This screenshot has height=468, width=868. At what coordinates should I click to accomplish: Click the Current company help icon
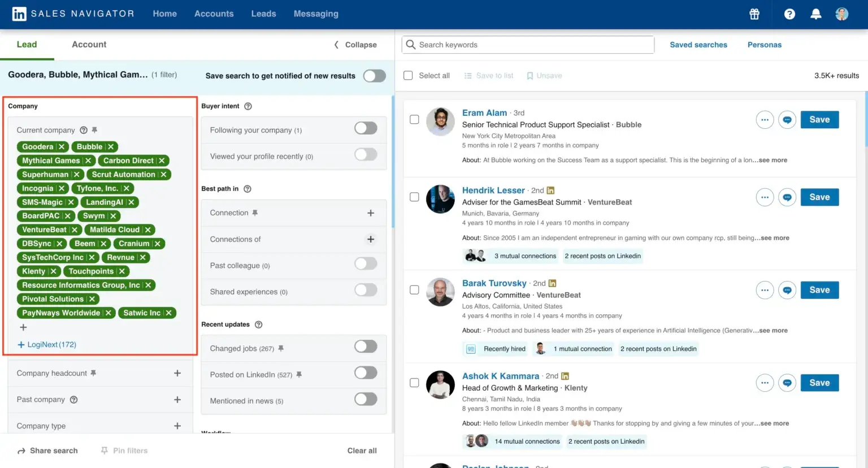[x=84, y=130]
